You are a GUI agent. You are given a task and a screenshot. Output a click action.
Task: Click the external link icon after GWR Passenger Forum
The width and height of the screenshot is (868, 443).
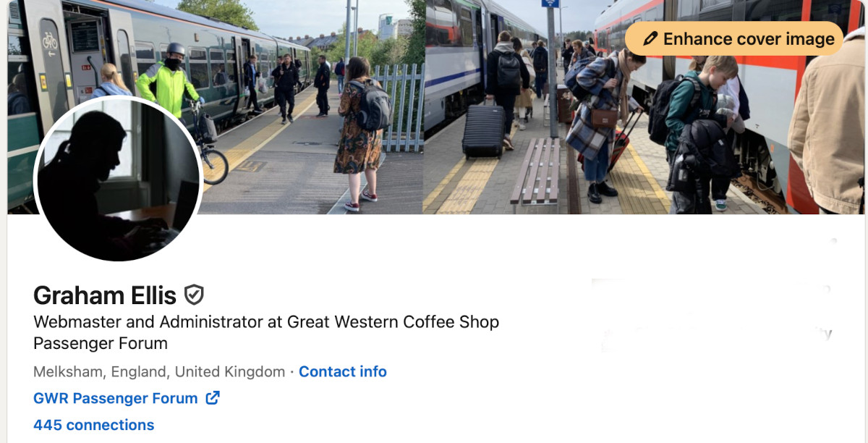[x=213, y=397]
